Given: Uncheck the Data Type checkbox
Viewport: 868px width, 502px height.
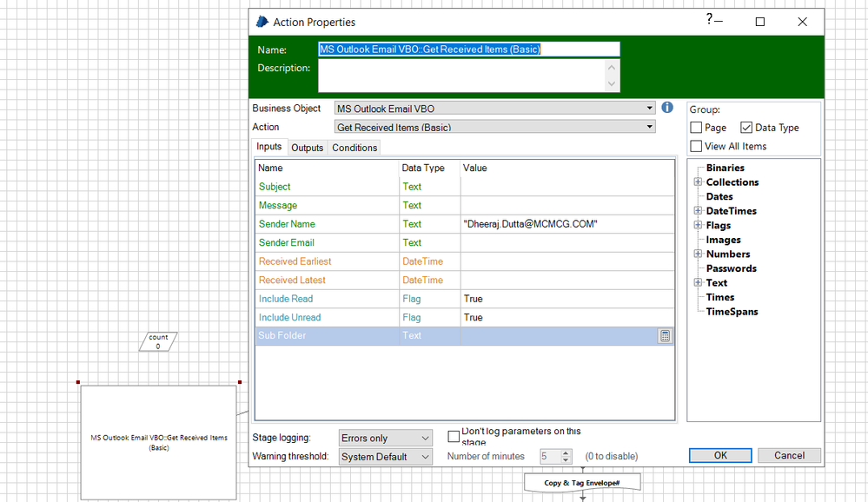Looking at the screenshot, I should click(746, 128).
